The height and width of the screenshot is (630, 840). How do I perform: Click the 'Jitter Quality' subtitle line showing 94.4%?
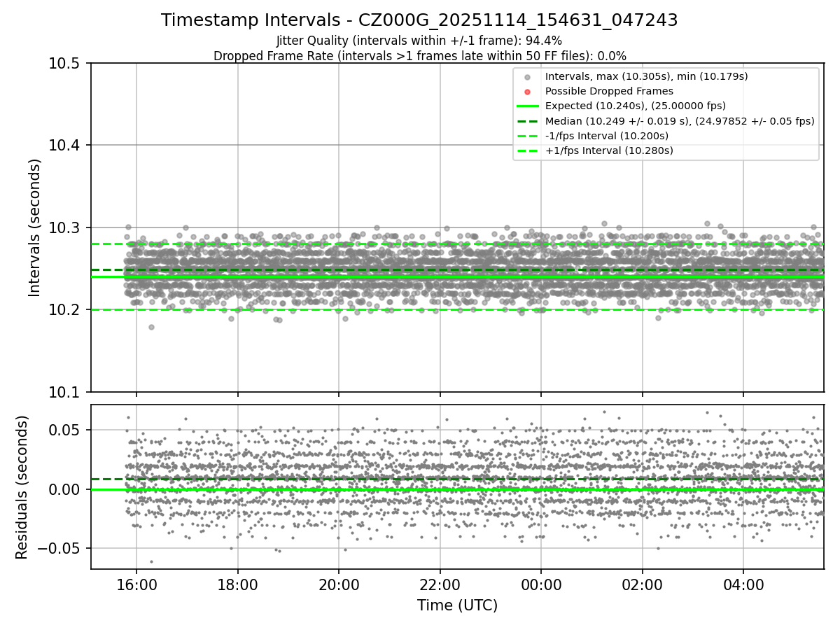click(419, 41)
